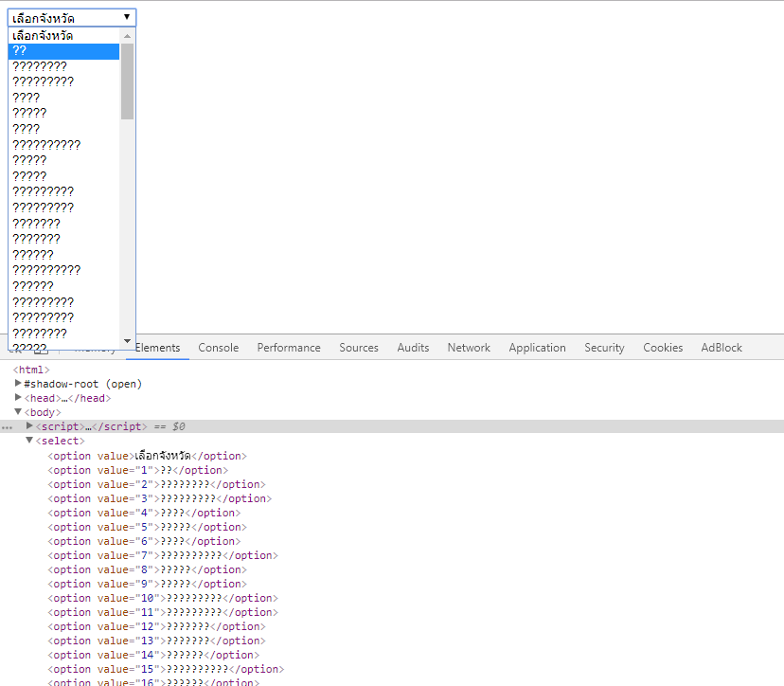Click the dropdown list scrollbar down arrow
This screenshot has height=686, width=784.
coord(127,341)
